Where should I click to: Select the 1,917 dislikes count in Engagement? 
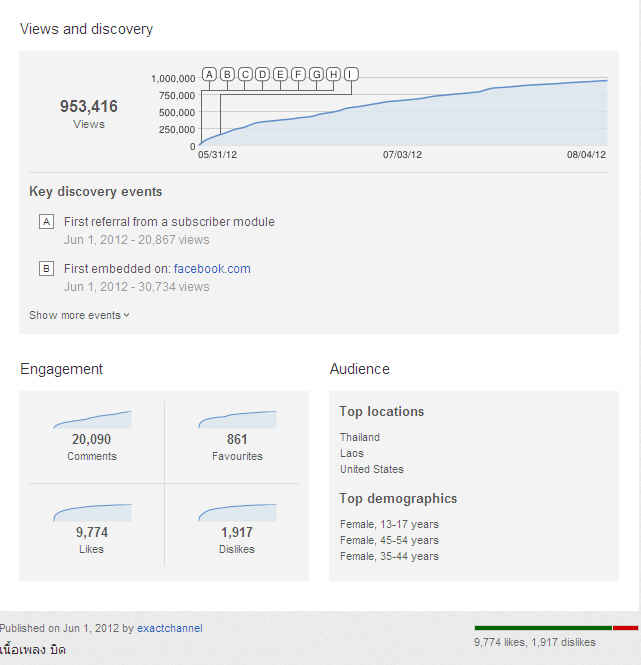coord(237,532)
